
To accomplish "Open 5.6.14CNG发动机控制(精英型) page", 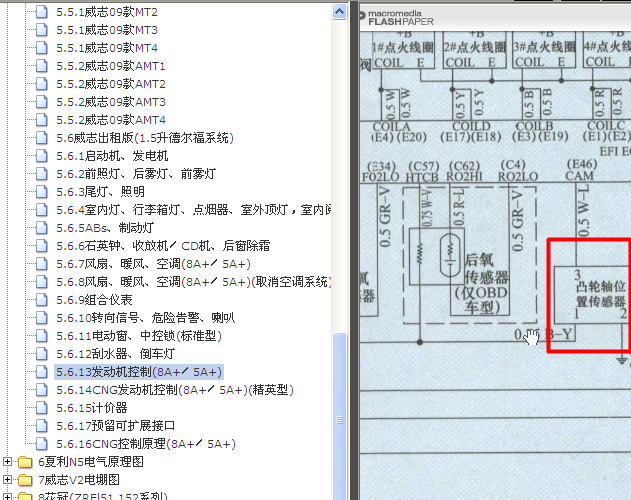I will (x=175, y=390).
